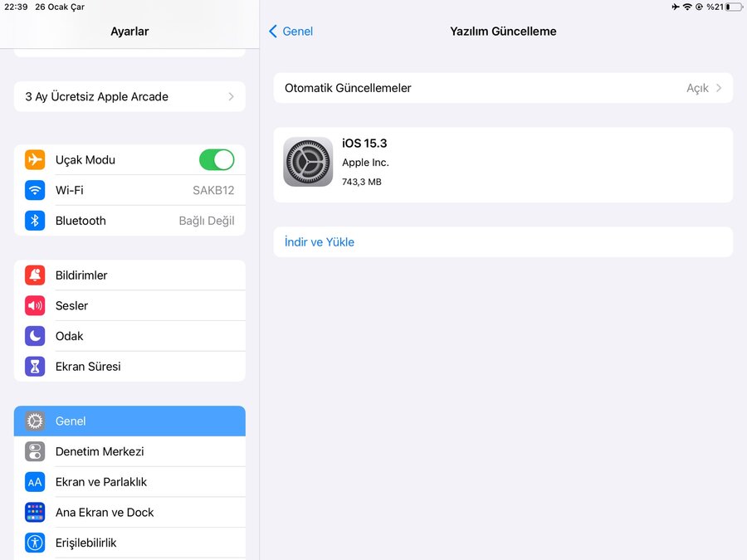Open Odak settings
This screenshot has width=747, height=560.
[x=129, y=336]
